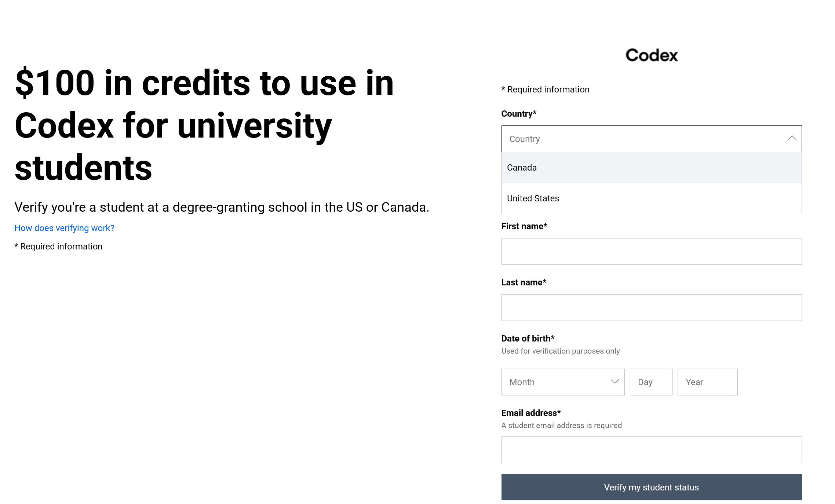
Task: Click the 'Country*' label above the dropdown
Action: (518, 114)
